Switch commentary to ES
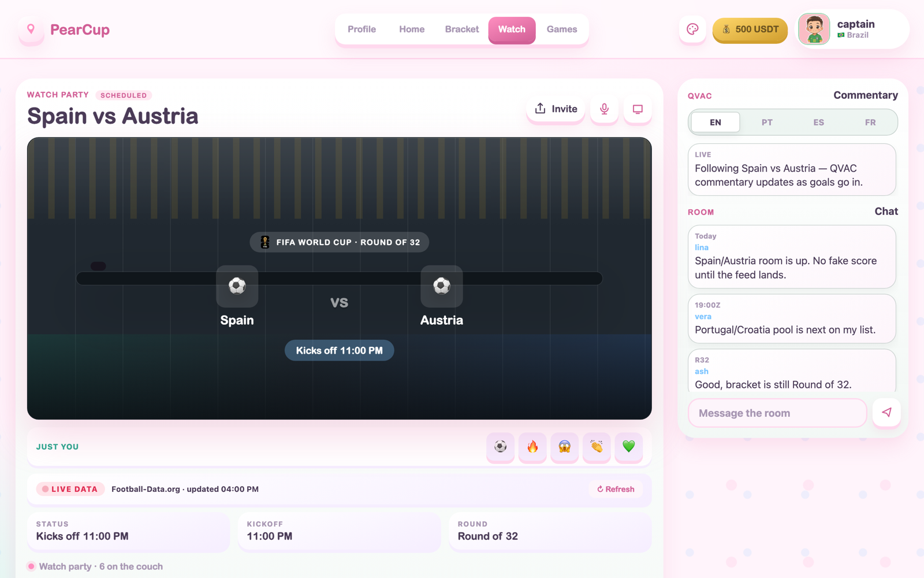This screenshot has height=578, width=924. click(x=818, y=123)
